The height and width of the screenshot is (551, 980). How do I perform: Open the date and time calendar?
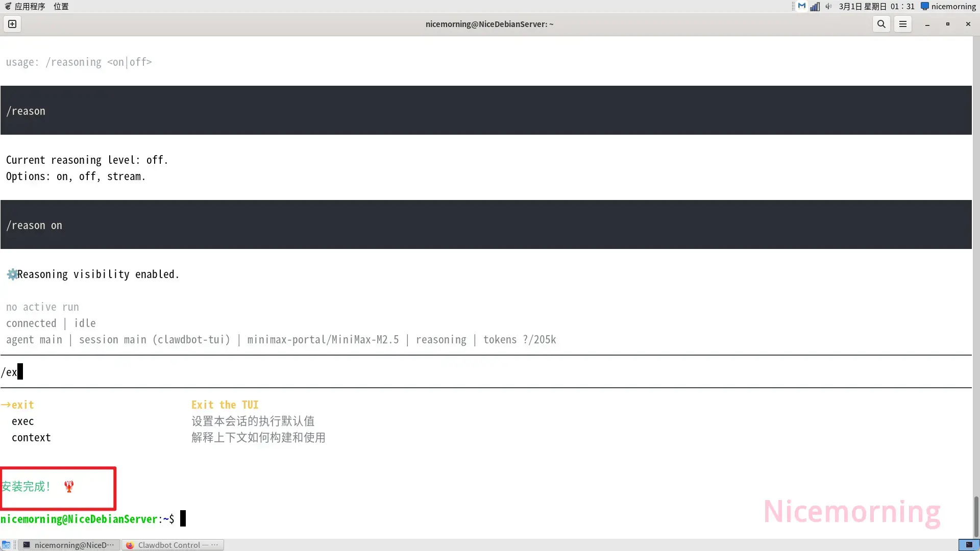[x=876, y=7]
